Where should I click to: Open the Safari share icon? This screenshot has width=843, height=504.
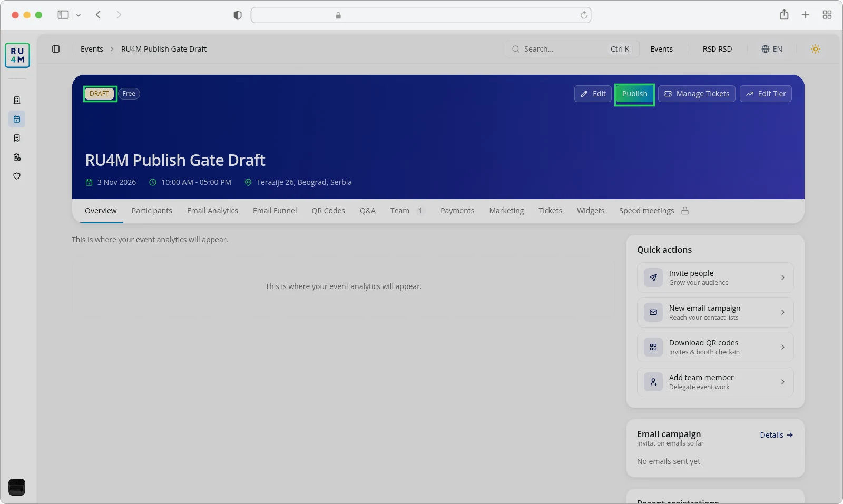[x=784, y=15]
